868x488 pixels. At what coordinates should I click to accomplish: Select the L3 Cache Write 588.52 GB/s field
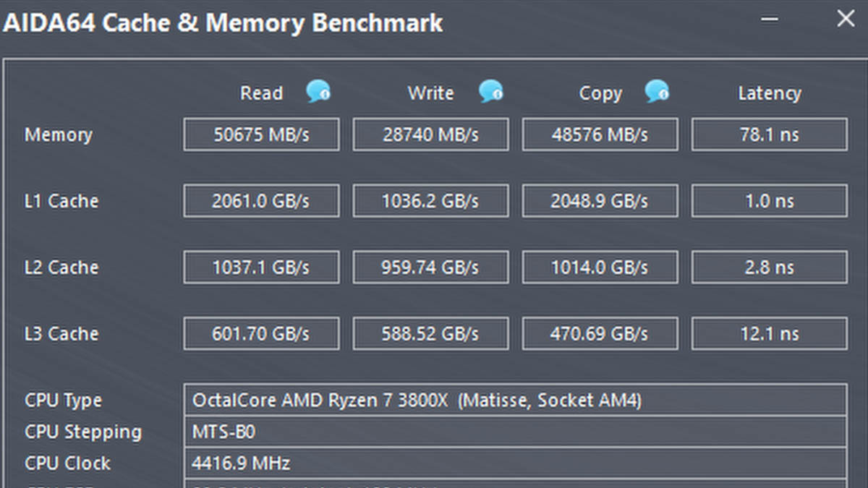pyautogui.click(x=430, y=334)
